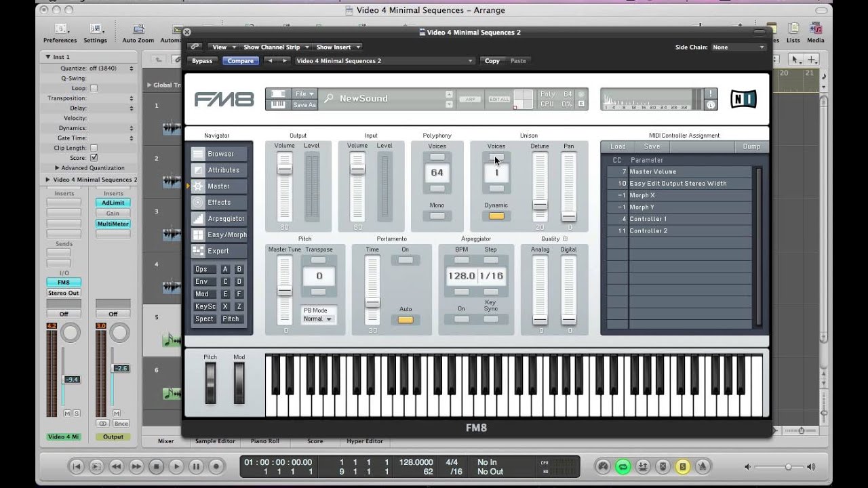Image resolution: width=868 pixels, height=488 pixels.
Task: Open the Side Chain dropdown
Action: point(738,47)
